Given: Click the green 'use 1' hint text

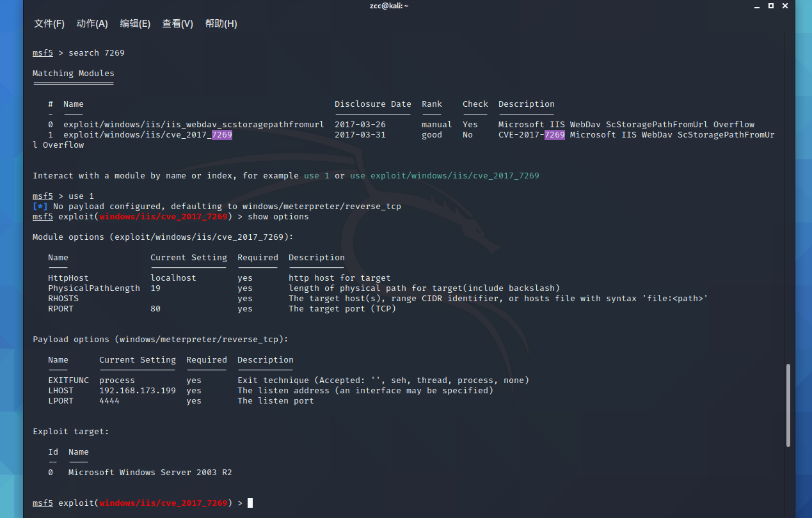Looking at the screenshot, I should tap(317, 176).
